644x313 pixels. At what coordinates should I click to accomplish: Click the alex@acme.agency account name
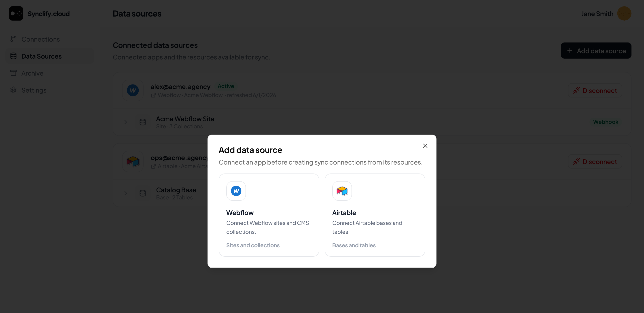(x=180, y=87)
